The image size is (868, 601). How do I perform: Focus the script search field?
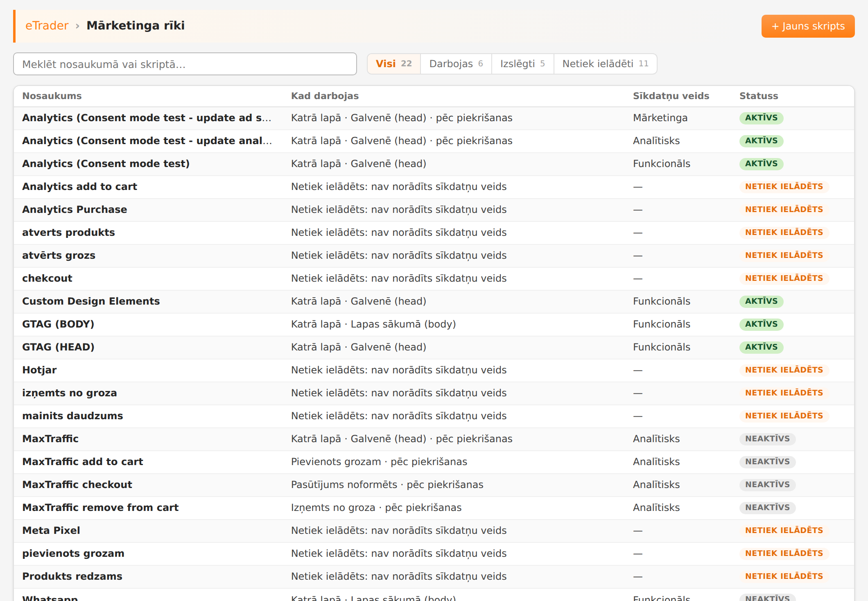185,64
